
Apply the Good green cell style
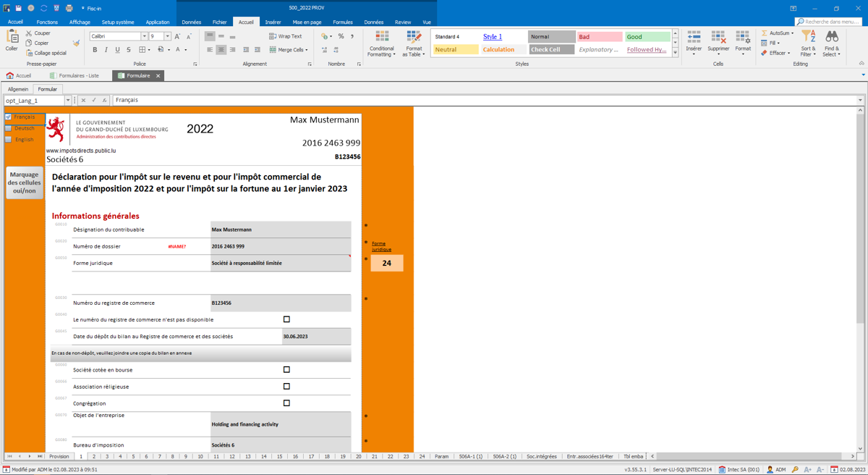pyautogui.click(x=647, y=37)
